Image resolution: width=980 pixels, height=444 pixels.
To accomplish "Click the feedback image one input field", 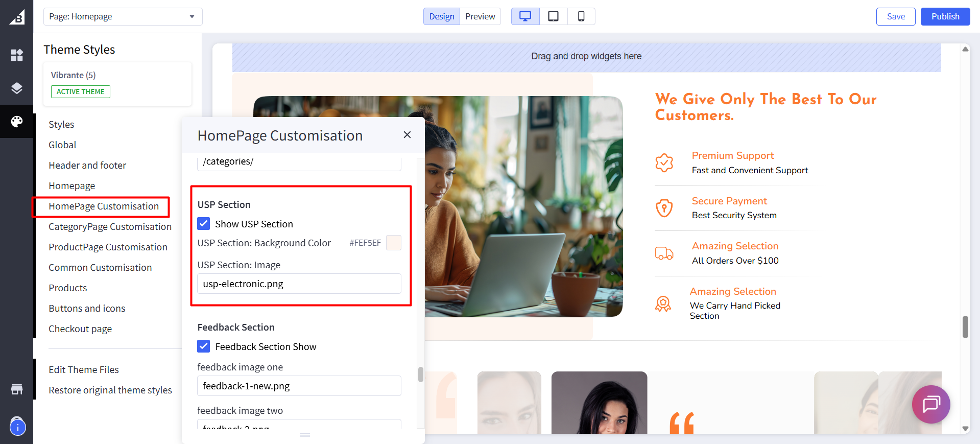I will click(299, 386).
